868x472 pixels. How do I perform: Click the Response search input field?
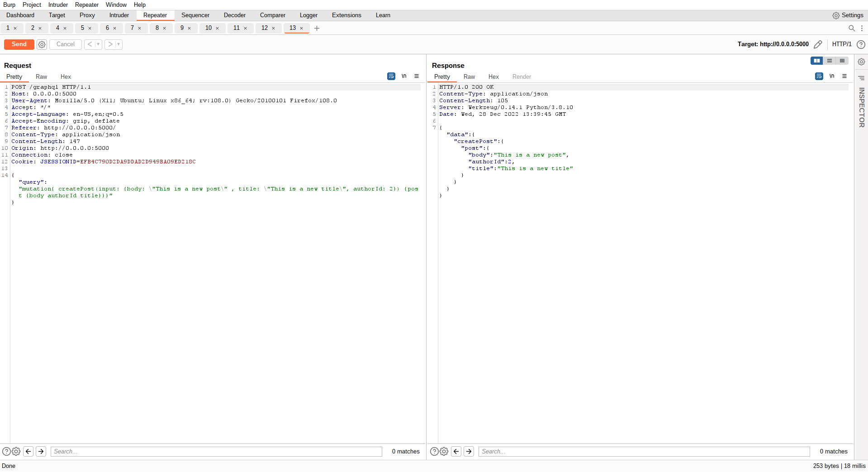coord(644,451)
